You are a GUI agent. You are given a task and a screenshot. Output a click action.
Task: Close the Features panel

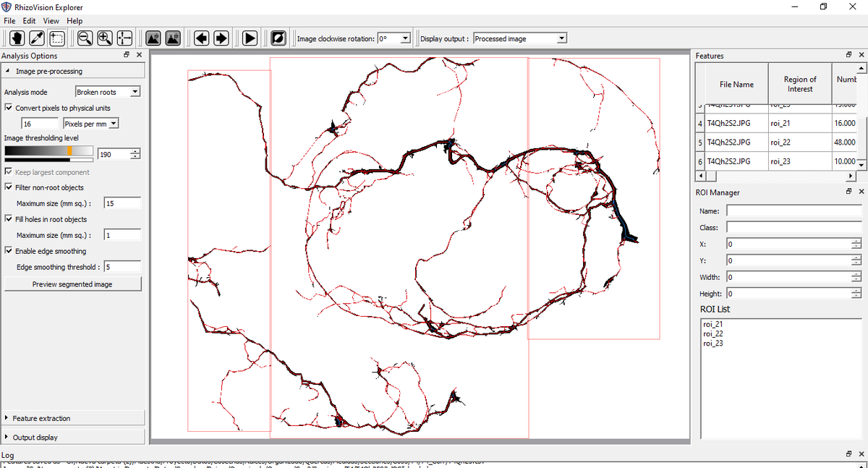click(x=861, y=56)
